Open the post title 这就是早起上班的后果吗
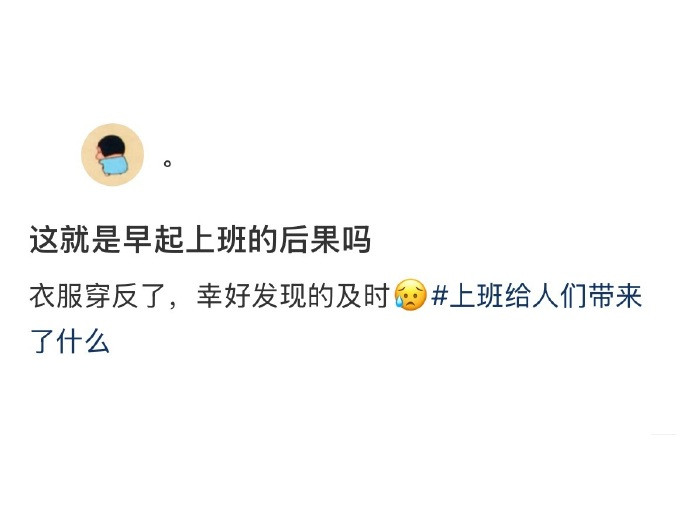 point(200,240)
